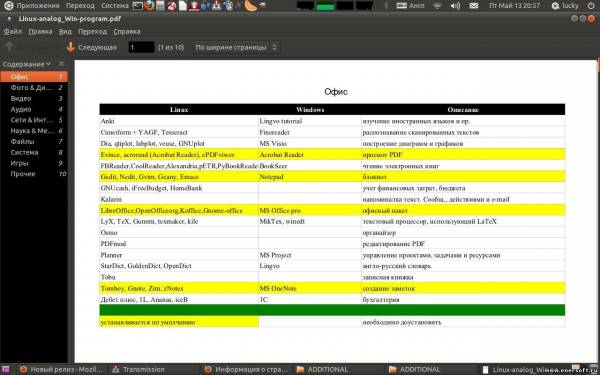600x375 pixels.
Task: Open the zoom dropdown По ширине страницы
Action: coord(236,47)
